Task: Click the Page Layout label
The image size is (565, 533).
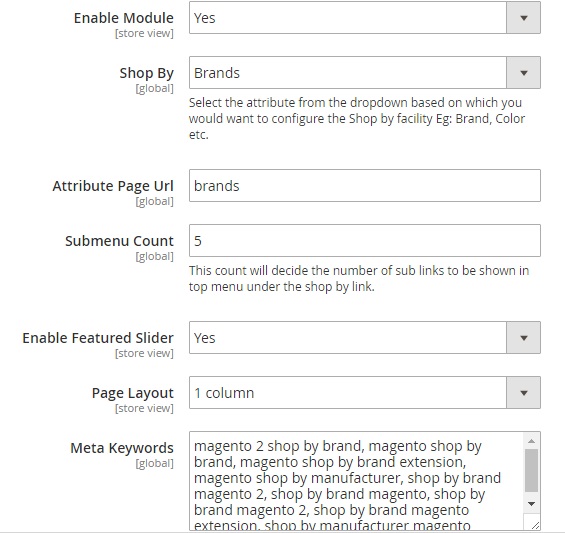Action: [x=133, y=393]
